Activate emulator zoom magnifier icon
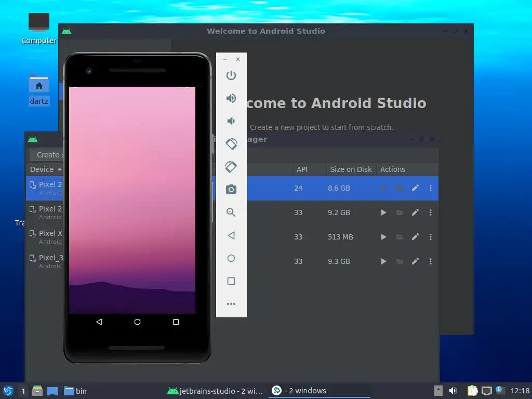This screenshot has height=399, width=532. tap(231, 212)
